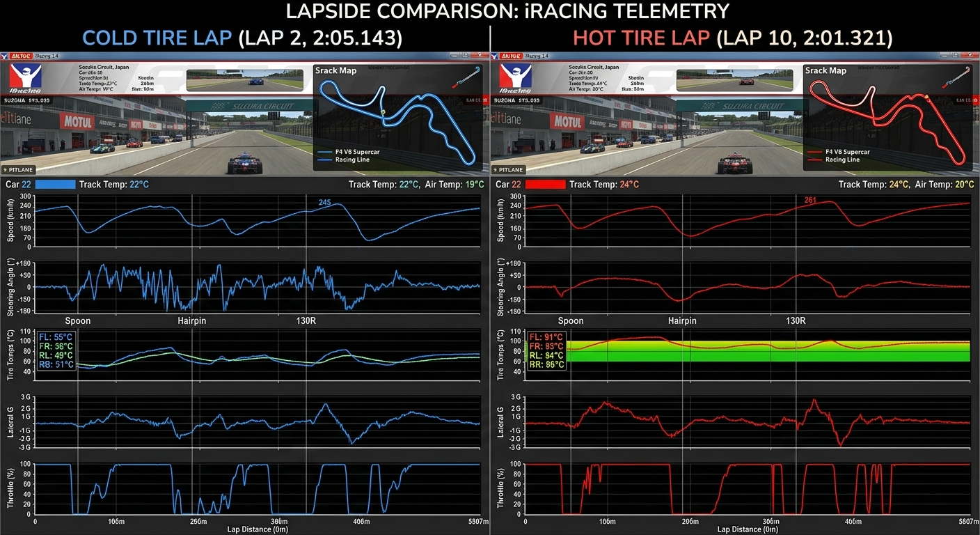Click the PITLANE indicator in the hot lap view
This screenshot has width=980, height=535.
coord(509,169)
